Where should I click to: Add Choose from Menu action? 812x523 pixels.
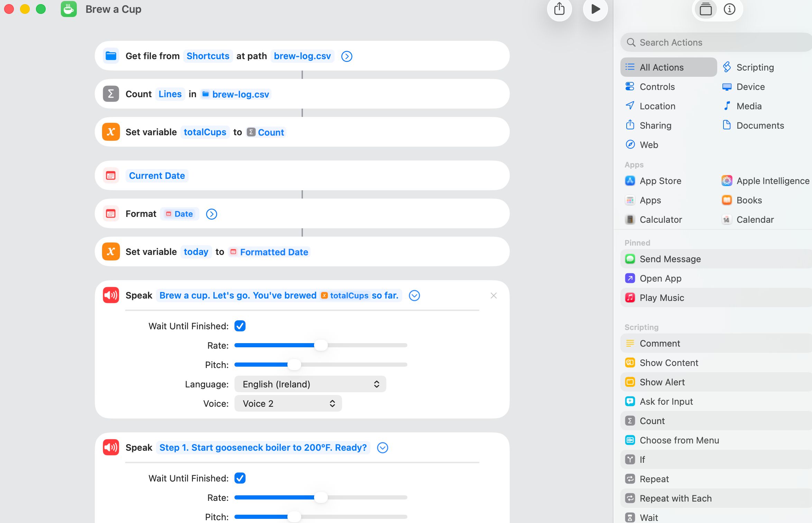716,440
